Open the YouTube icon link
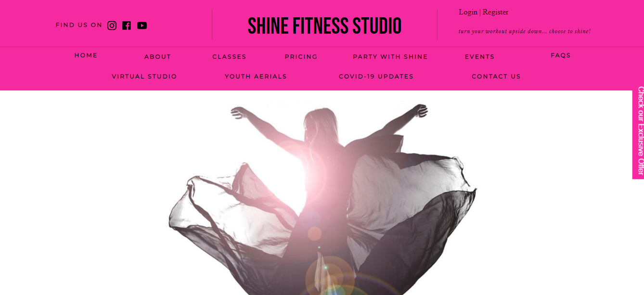Screen dimensions: 644x295 tap(142, 26)
